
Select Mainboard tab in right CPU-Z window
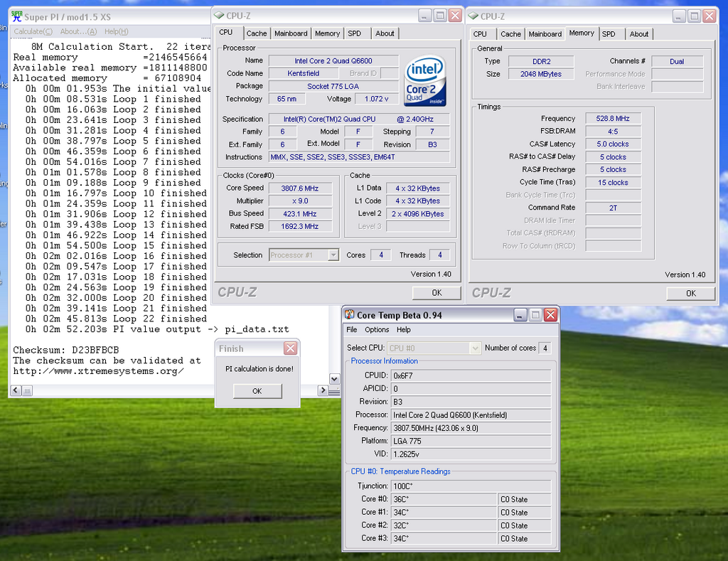[545, 33]
